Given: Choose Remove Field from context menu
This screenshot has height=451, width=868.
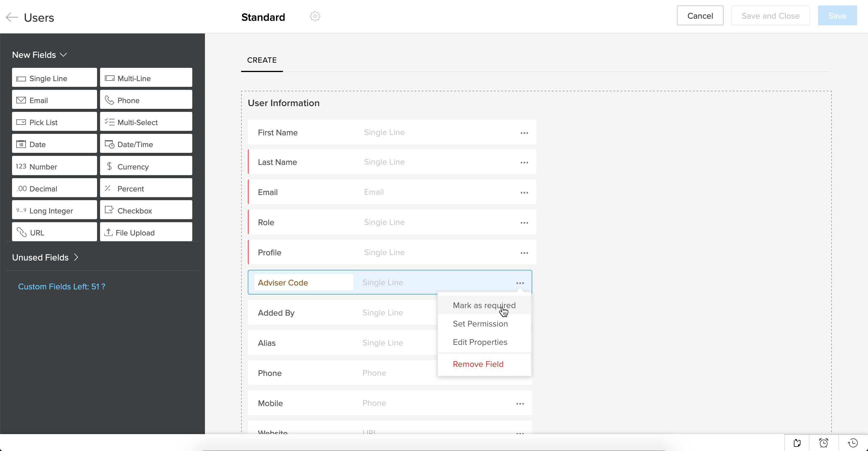Looking at the screenshot, I should click(x=478, y=364).
